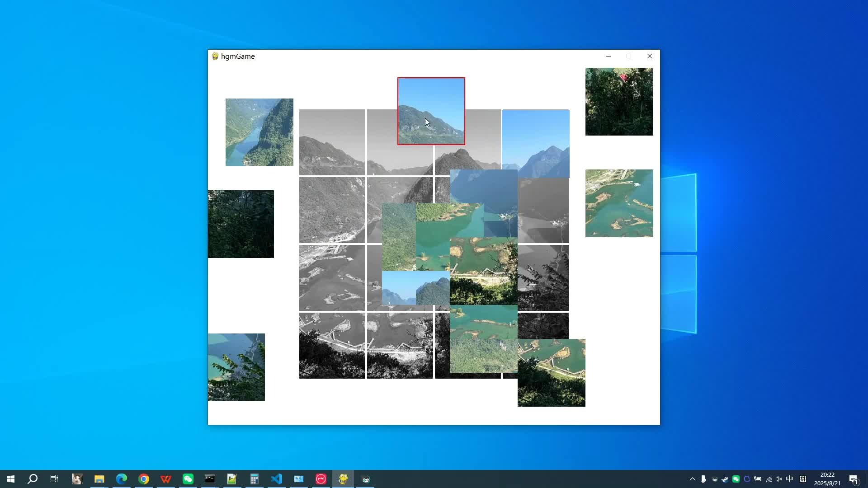
Task: Open File Explorer from the taskbar
Action: click(x=99, y=479)
